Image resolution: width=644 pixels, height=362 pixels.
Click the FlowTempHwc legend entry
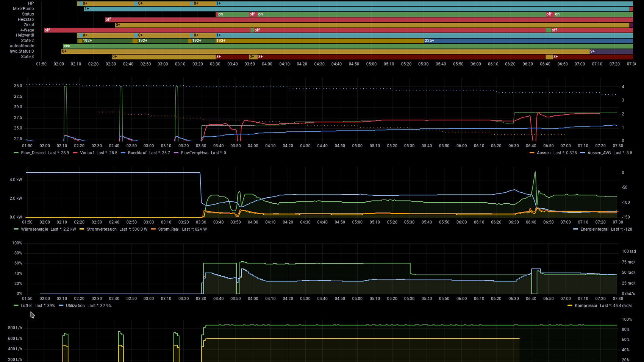coord(194,153)
